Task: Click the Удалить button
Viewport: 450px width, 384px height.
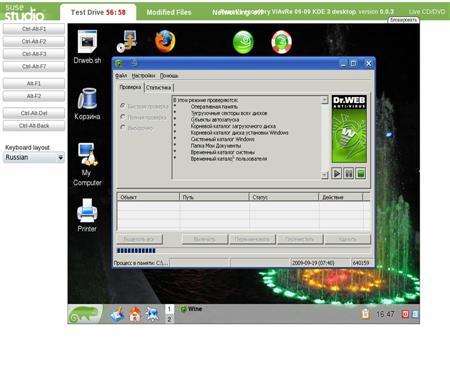Action: point(348,239)
